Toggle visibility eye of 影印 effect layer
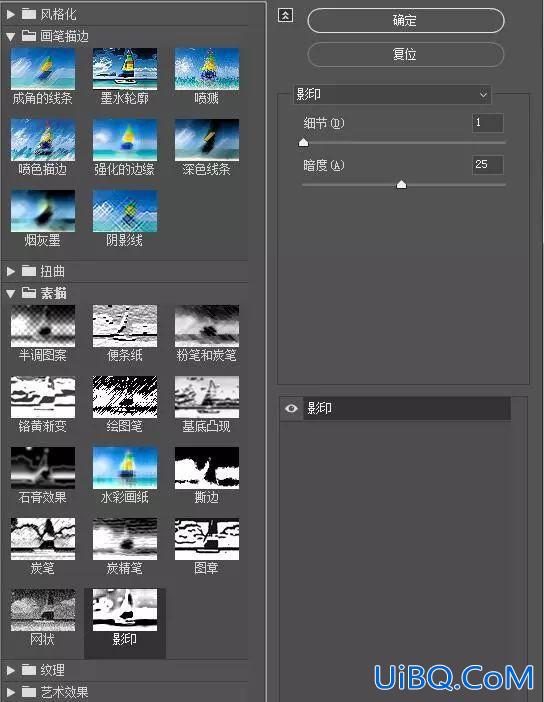Screen dimensions: 544x702 point(291,408)
